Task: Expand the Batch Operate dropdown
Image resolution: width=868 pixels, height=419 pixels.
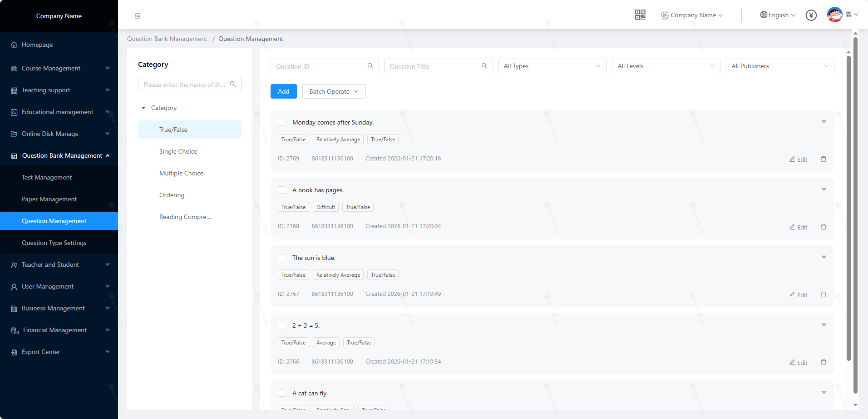Action: click(334, 92)
